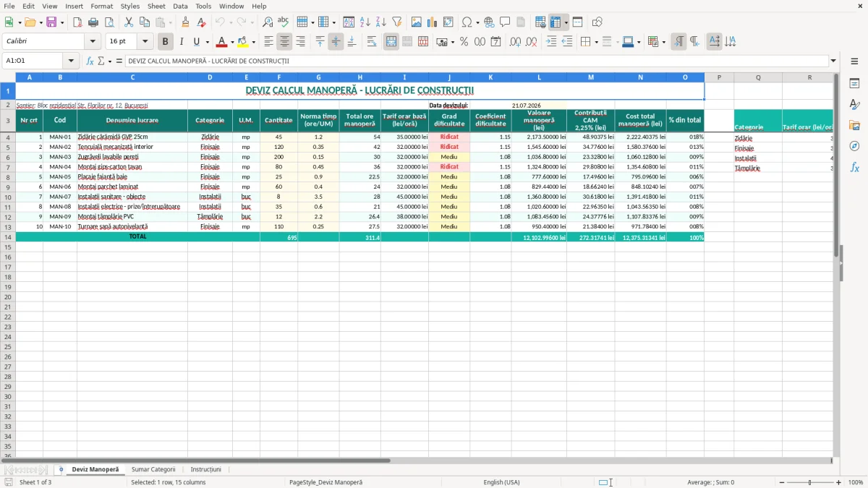Increase cell indent
868x488 pixels.
tap(551, 42)
